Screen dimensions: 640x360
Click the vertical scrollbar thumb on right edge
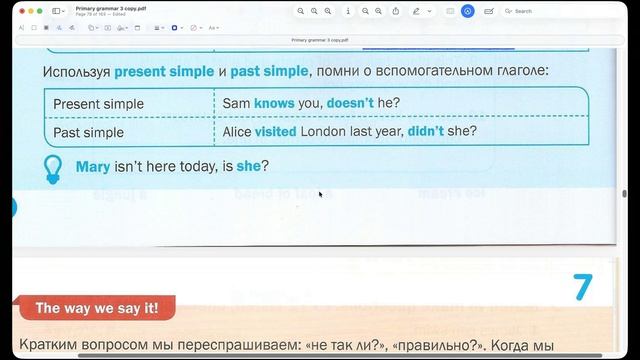click(x=624, y=193)
